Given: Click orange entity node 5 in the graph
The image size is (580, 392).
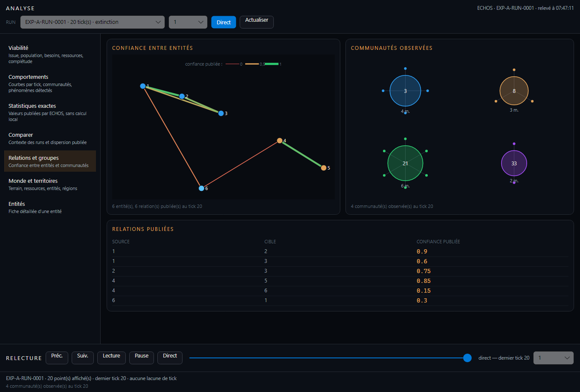Looking at the screenshot, I should 324,168.
